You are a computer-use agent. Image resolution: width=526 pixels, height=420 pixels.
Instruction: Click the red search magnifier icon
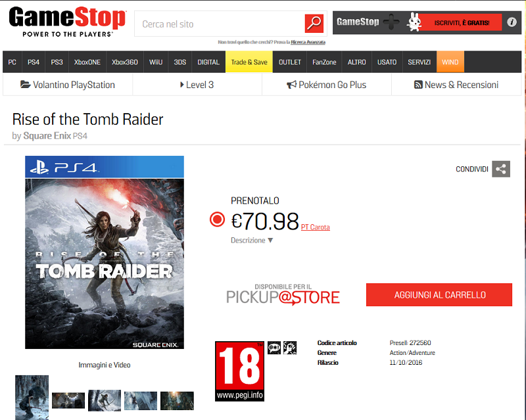314,23
